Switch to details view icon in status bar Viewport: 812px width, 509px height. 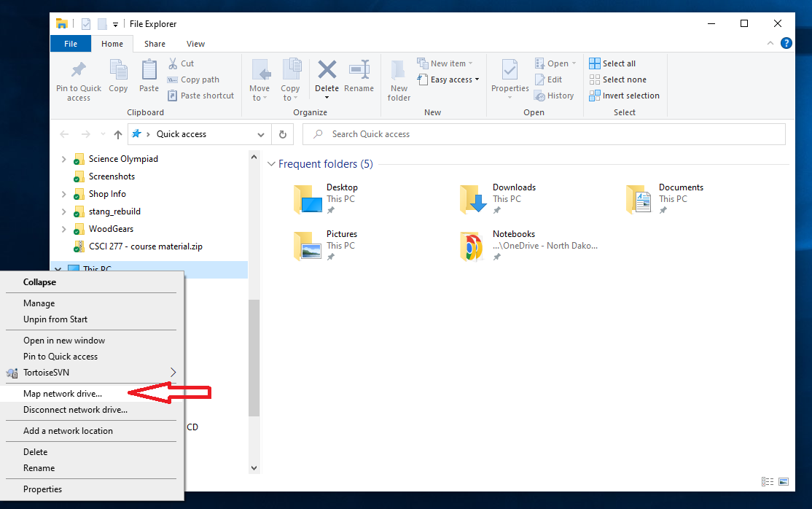point(767,482)
